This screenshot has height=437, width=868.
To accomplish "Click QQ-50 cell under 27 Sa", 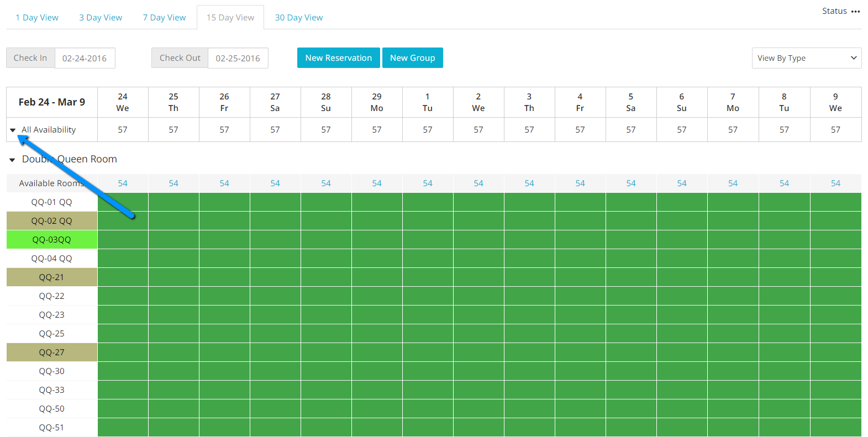I will 275,409.
